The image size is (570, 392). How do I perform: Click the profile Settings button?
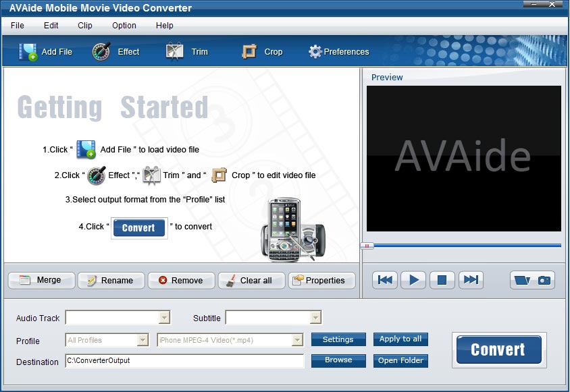[338, 339]
